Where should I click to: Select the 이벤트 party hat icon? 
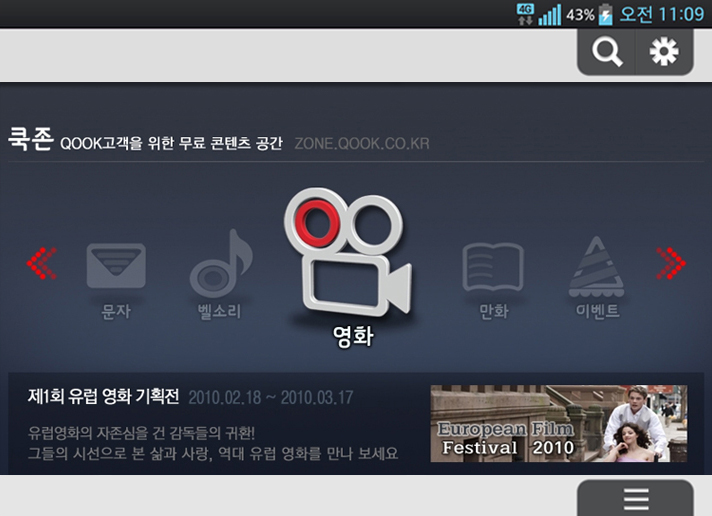[x=597, y=266]
